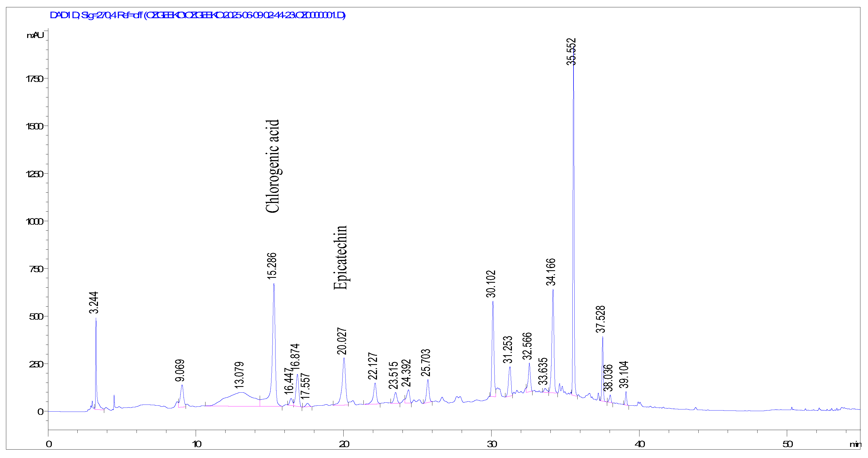Click the 25.703 peak label
868x458 pixels.
coord(426,362)
